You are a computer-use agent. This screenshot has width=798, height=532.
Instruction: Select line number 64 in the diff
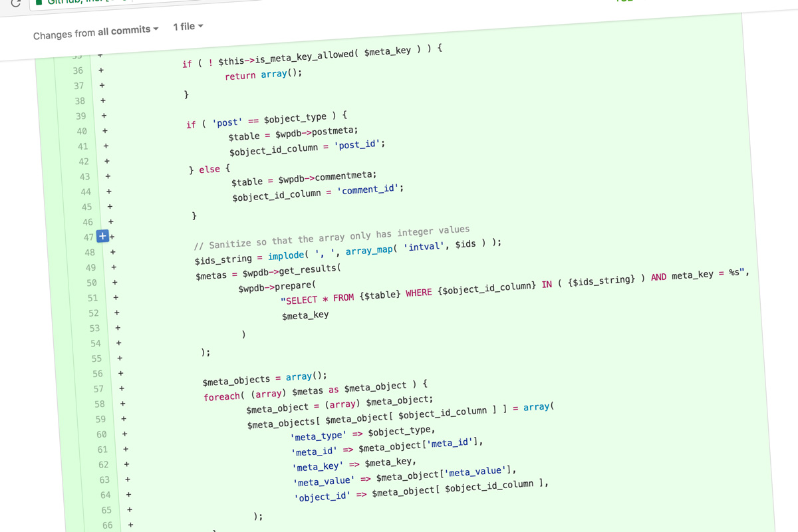click(x=106, y=495)
